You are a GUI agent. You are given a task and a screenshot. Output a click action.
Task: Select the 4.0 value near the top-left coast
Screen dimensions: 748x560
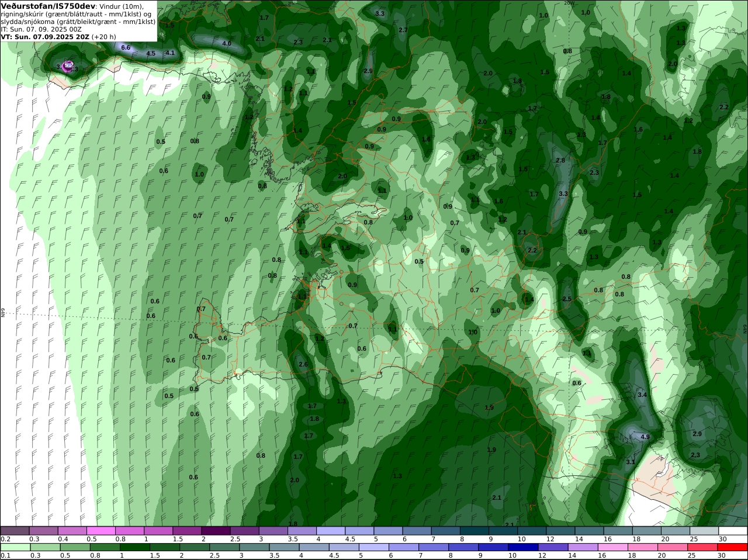tap(227, 44)
